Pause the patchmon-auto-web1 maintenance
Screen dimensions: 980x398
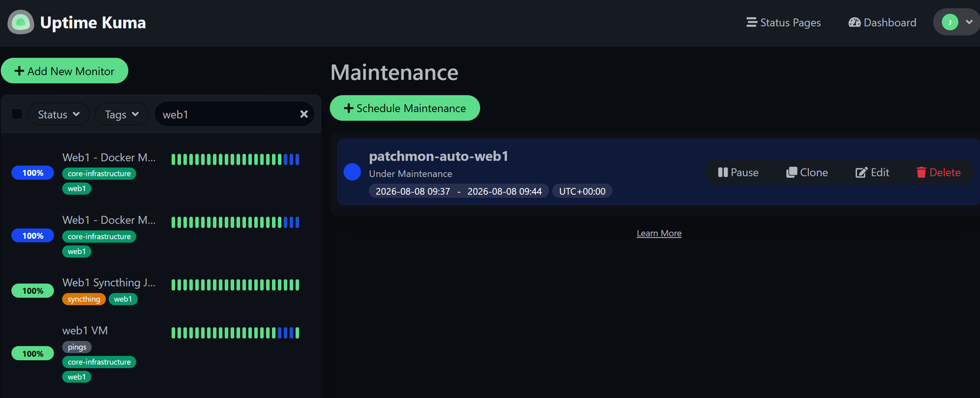(738, 173)
